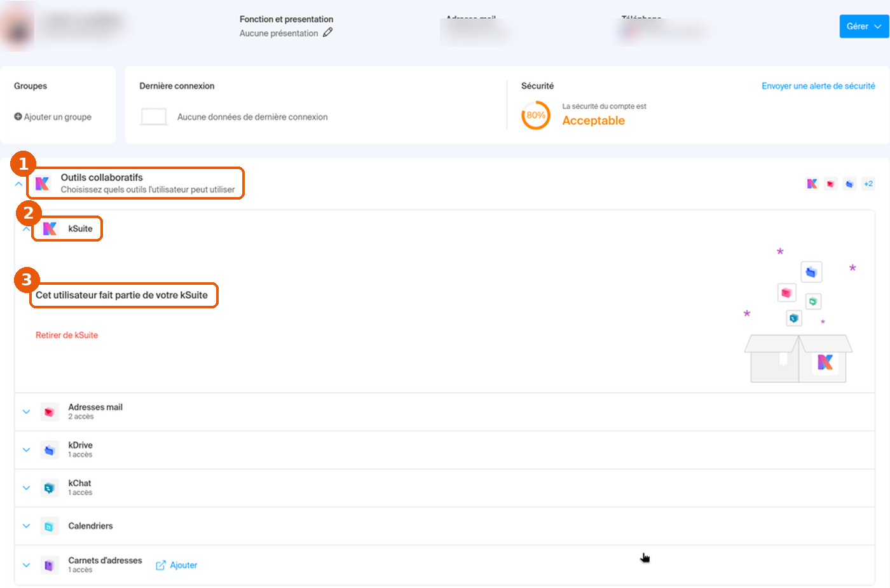
Task: Click the Calendriers icon
Action: coord(50,526)
